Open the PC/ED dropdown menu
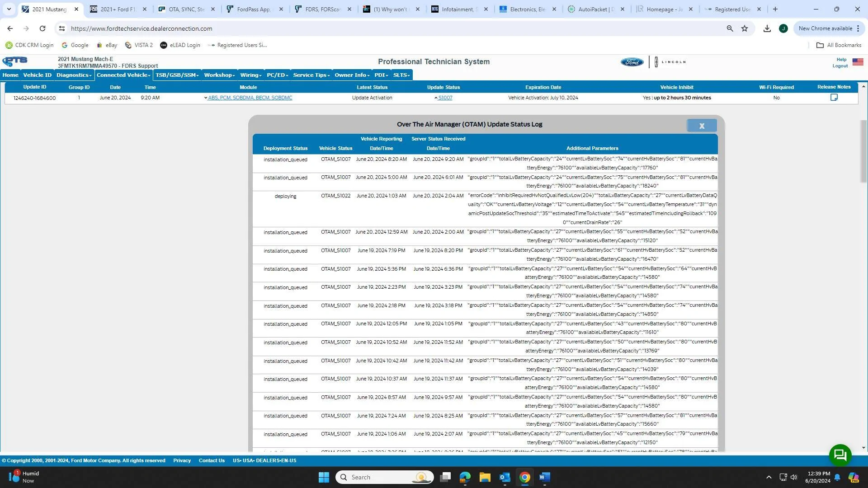 277,75
